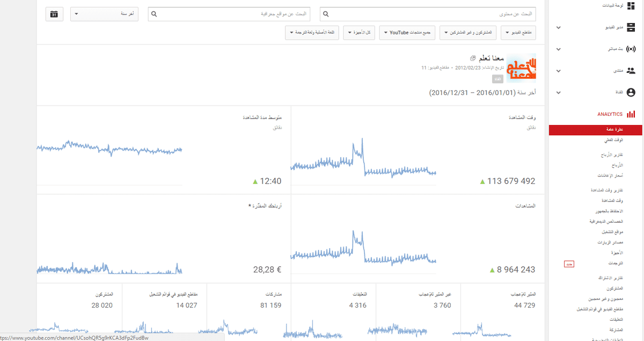Open the آخر سنة date range dropdown
Image resolution: width=644 pixels, height=341 pixels.
(104, 14)
